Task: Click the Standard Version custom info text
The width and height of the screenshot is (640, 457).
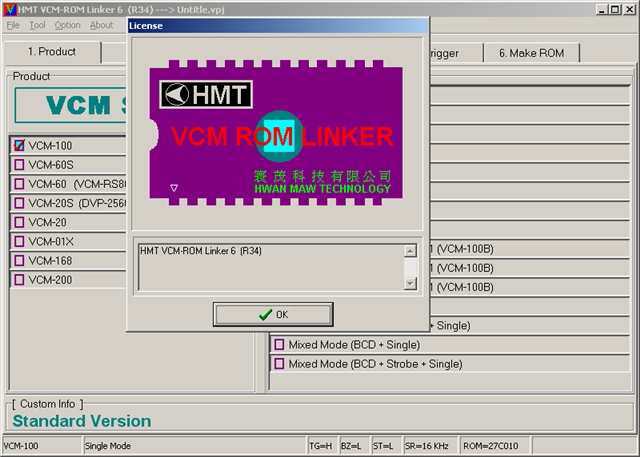Action: coord(82,421)
